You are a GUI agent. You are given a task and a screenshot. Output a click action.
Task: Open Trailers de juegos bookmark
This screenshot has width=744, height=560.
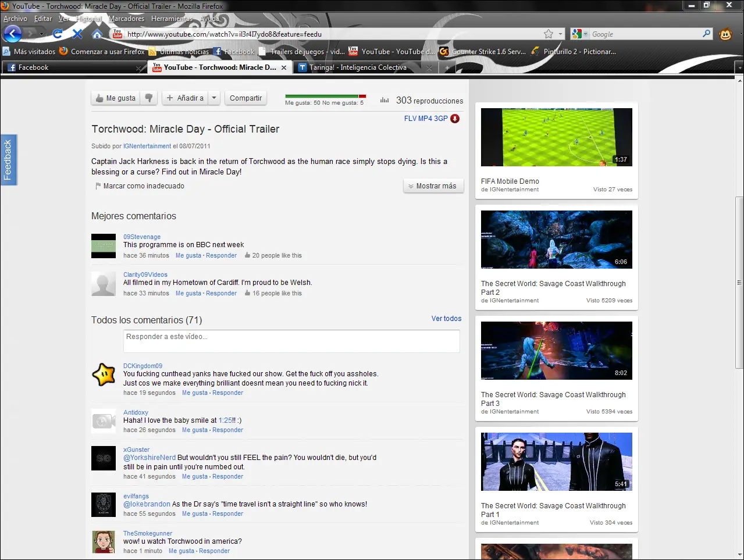pos(302,52)
